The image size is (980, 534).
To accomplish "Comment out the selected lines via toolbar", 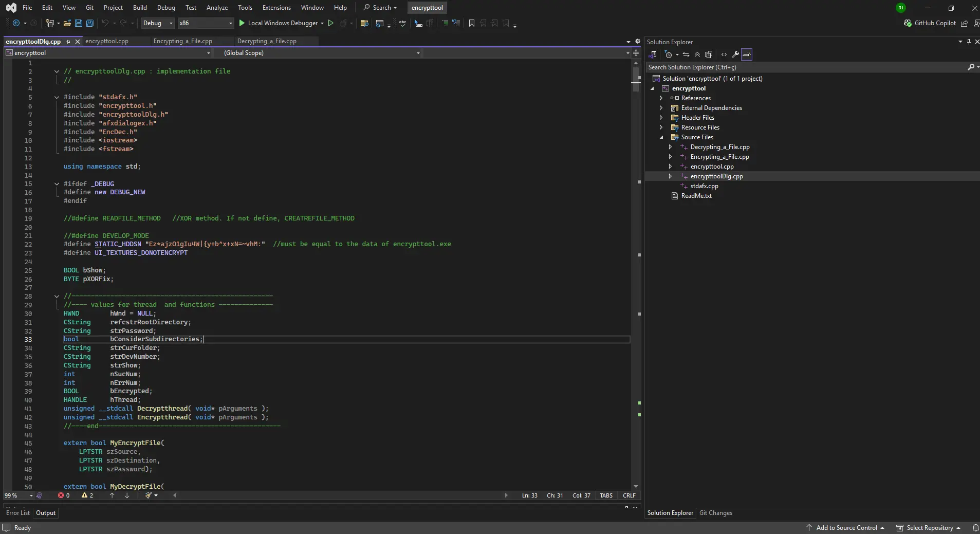I will tap(445, 23).
